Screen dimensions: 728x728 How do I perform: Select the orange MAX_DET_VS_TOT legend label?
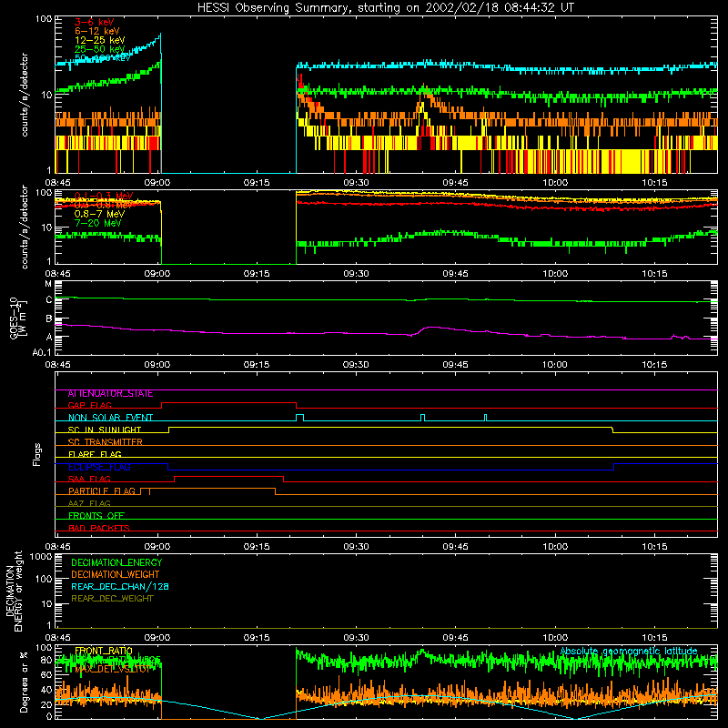pos(112,670)
